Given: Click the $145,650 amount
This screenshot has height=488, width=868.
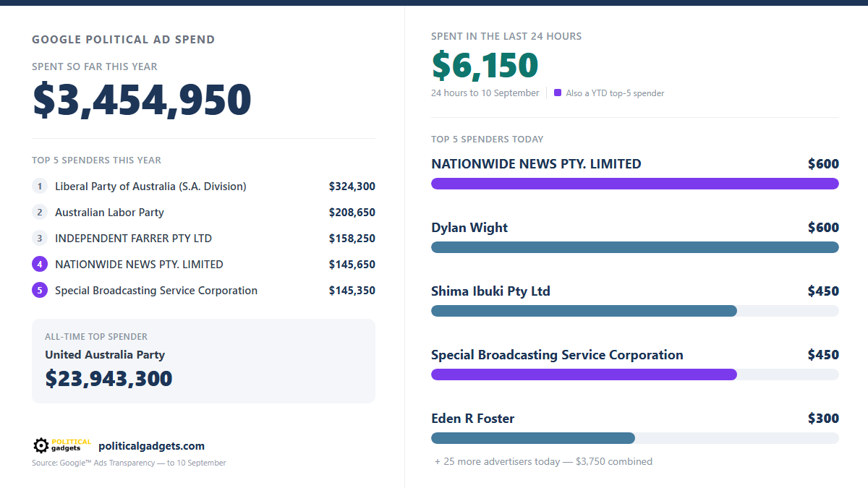Looking at the screenshot, I should tap(352, 265).
